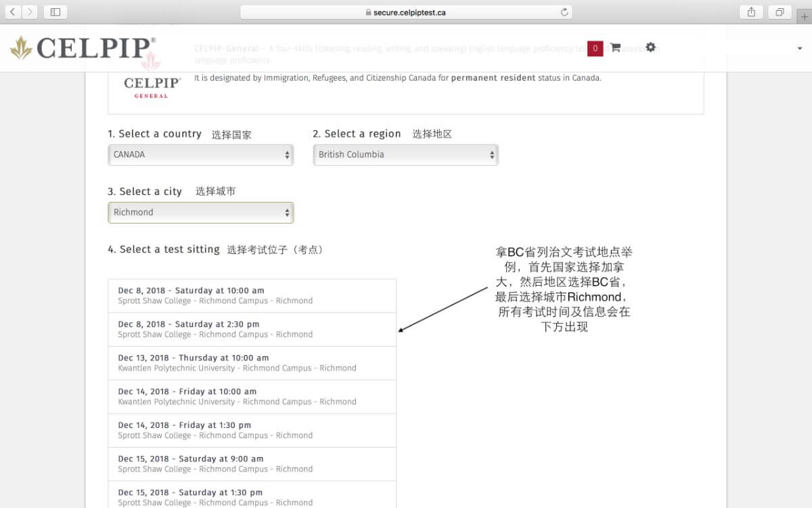
Task: Pick the Dec 14 Friday 1:30 pm sitting
Action: click(x=252, y=431)
